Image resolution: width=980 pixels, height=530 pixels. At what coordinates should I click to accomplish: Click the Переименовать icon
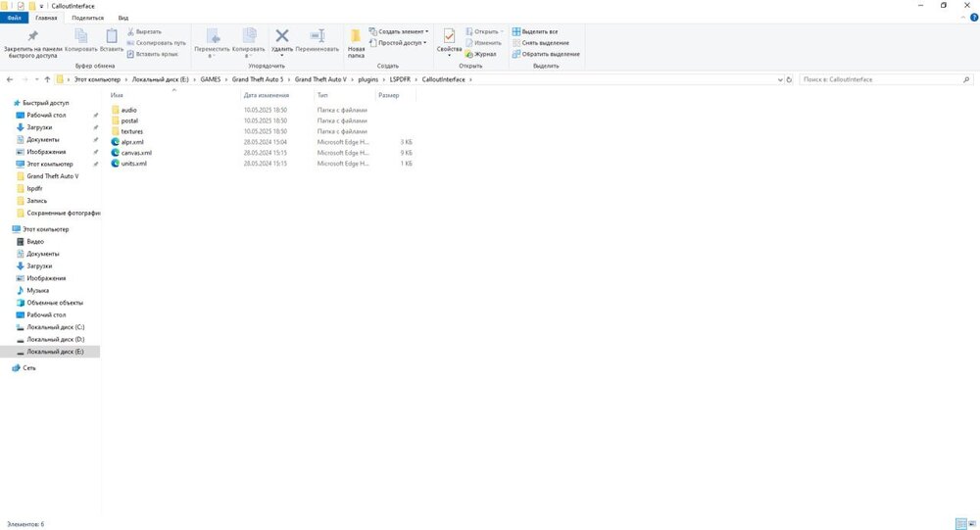318,36
